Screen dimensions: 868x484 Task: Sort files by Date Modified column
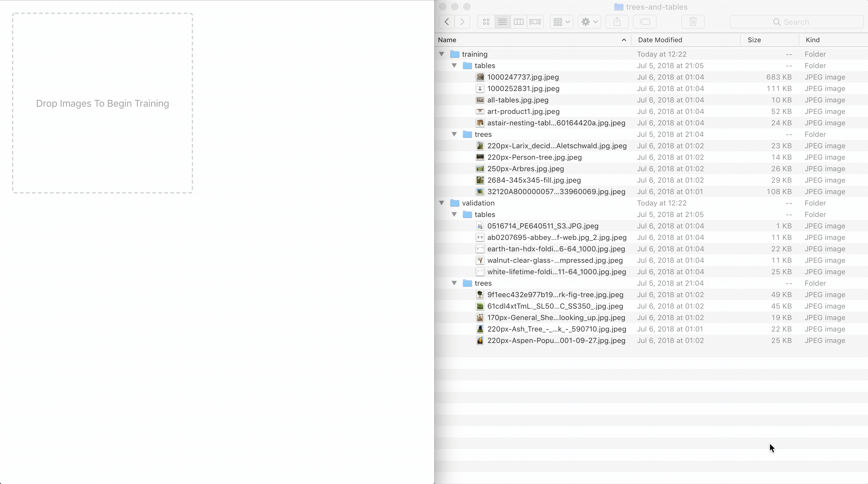pyautogui.click(x=686, y=40)
